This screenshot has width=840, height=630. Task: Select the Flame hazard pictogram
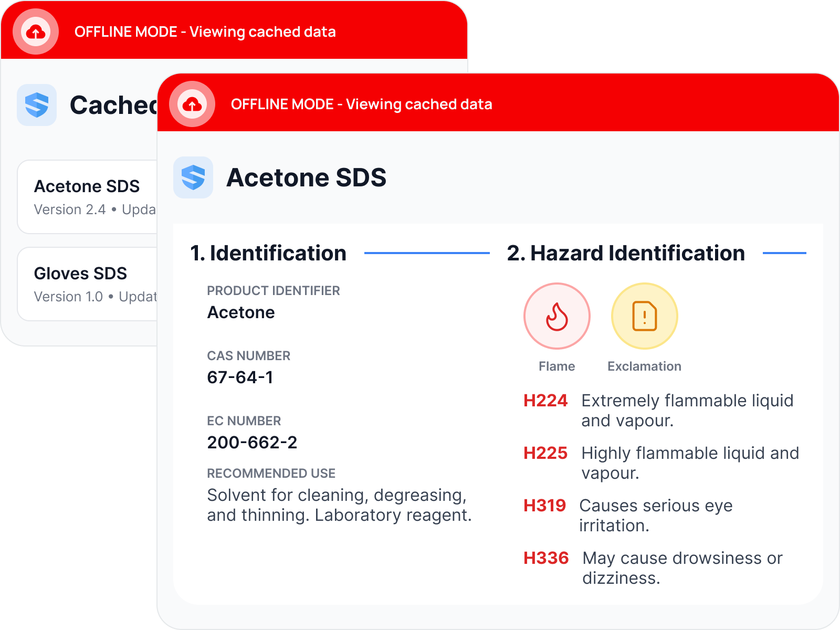(x=557, y=316)
